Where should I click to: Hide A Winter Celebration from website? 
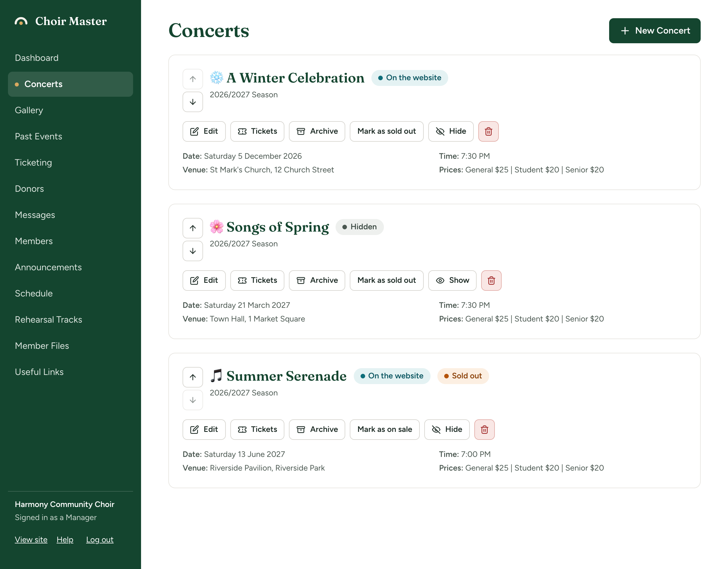(451, 131)
